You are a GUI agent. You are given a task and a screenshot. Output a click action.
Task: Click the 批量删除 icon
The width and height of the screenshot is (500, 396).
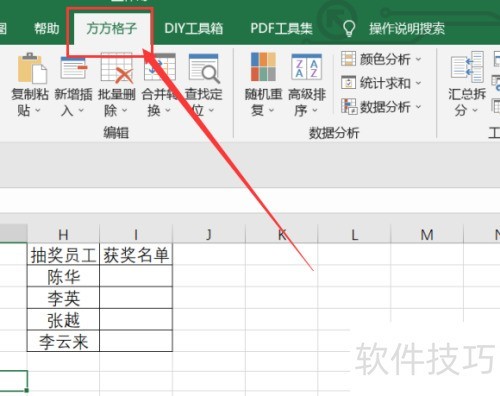tap(117, 68)
